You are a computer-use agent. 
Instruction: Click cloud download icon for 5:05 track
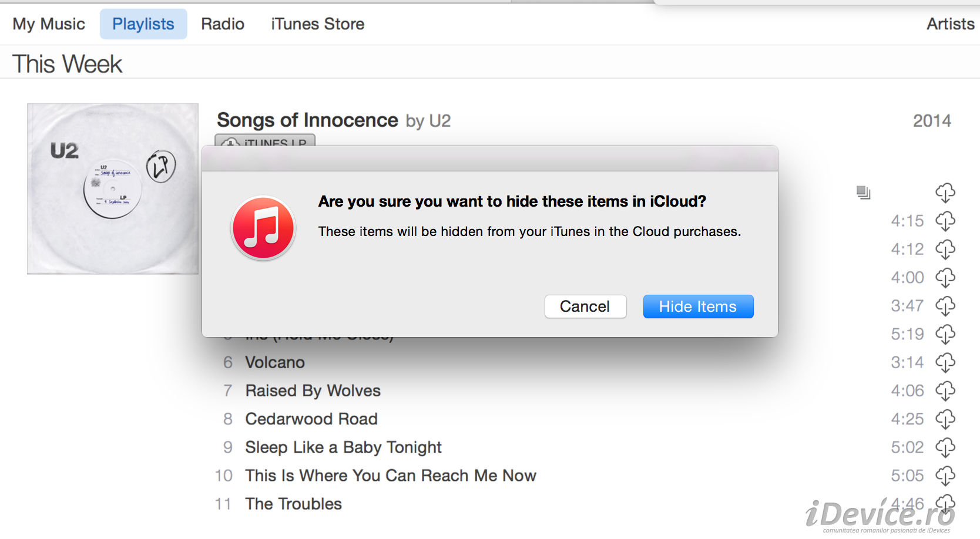click(945, 476)
